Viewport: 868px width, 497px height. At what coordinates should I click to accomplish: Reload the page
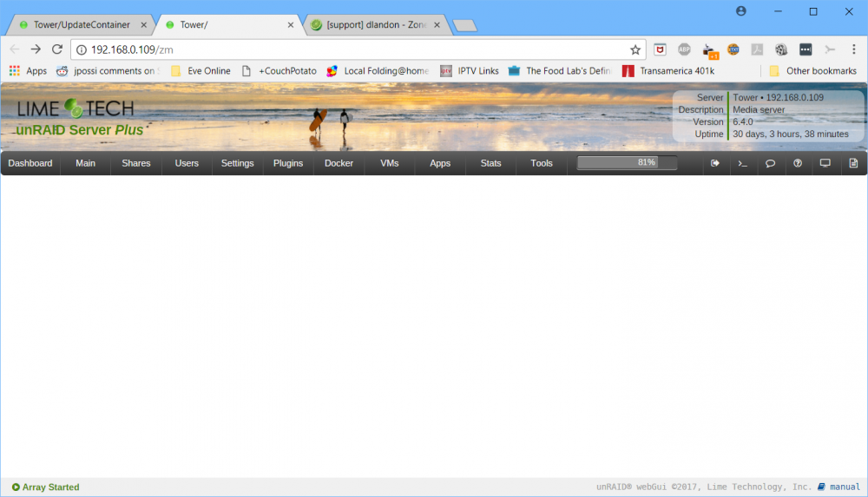pyautogui.click(x=57, y=49)
